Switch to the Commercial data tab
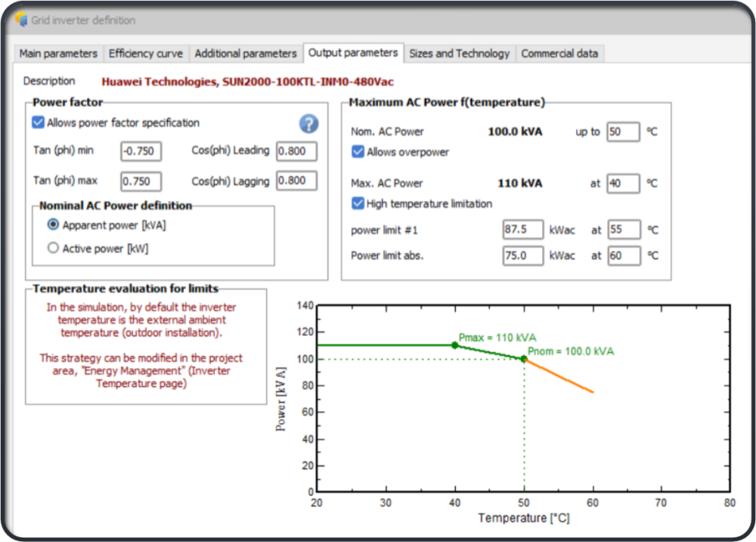The image size is (756, 542). click(x=559, y=54)
